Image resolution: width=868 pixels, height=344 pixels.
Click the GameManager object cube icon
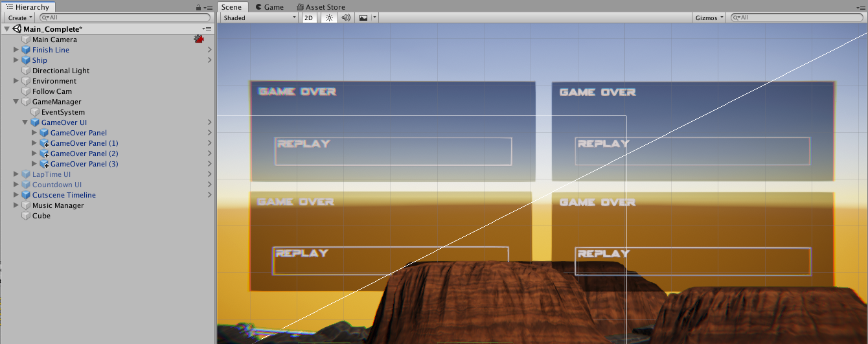pos(26,102)
